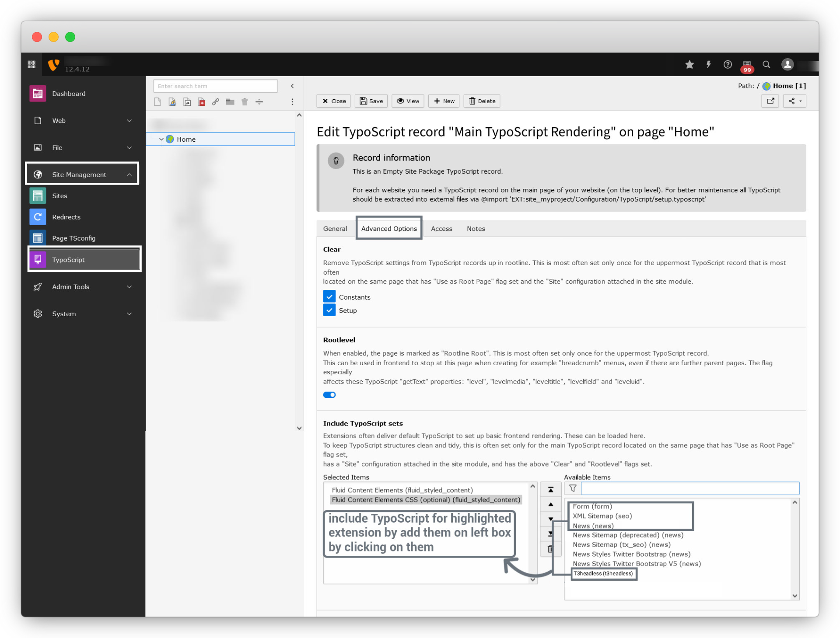This screenshot has height=638, width=840.
Task: Click the Delete button
Action: tap(482, 101)
